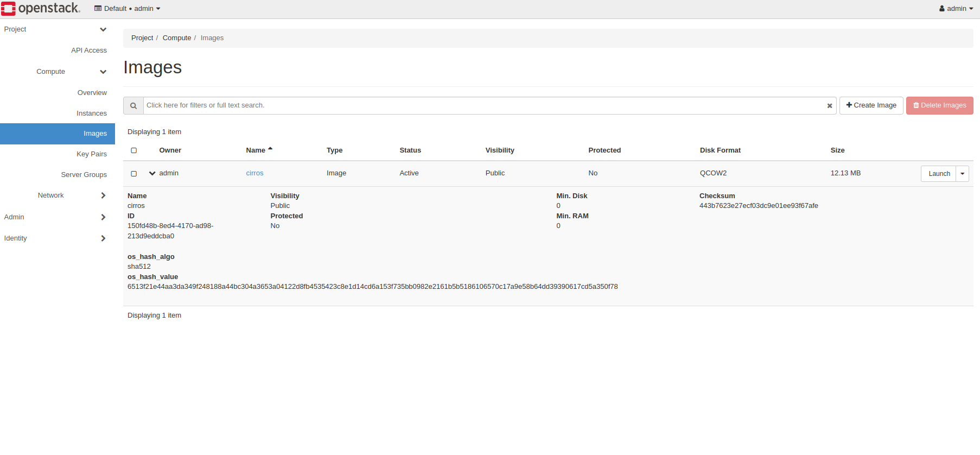Click the Name column sort arrow
Viewport: 980px width, 455px height.
[x=270, y=149]
